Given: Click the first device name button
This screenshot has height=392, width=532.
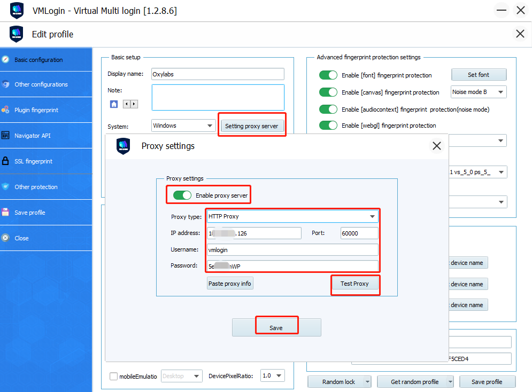Looking at the screenshot, I should 468,263.
